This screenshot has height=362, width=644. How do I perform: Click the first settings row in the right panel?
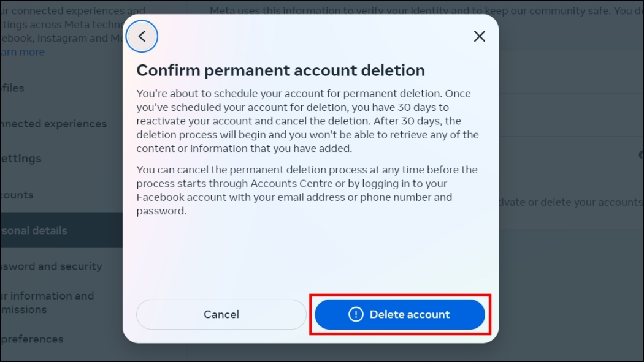(x=570, y=72)
